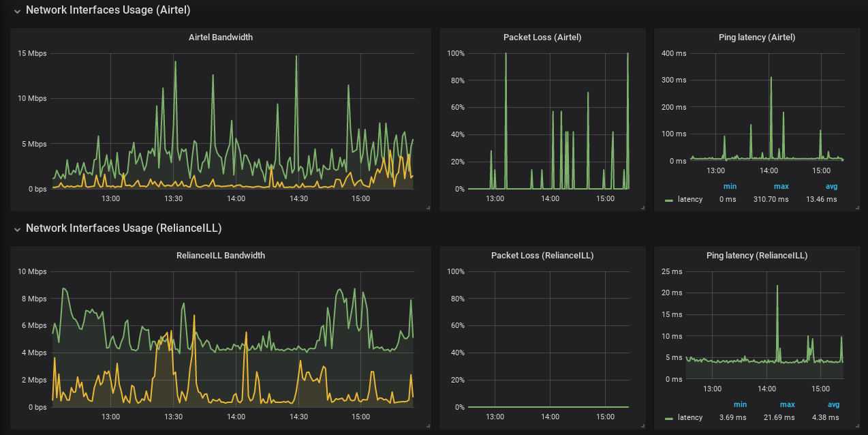Screen dimensions: 868x435
Task: Click the chevron icon beside the Airtel row title
Action: coord(17,10)
